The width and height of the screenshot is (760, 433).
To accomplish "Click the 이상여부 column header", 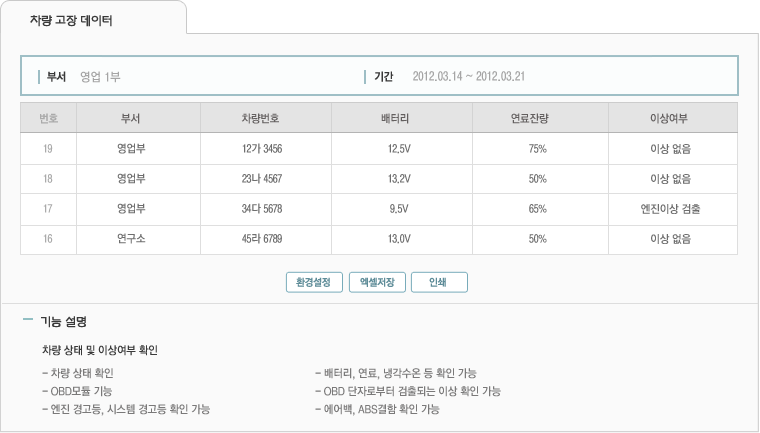I will pyautogui.click(x=673, y=118).
